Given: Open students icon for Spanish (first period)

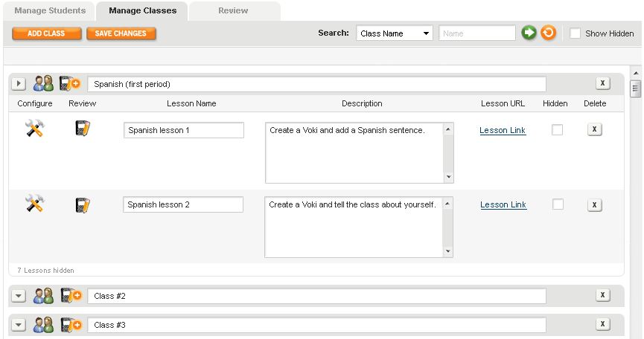Looking at the screenshot, I should click(43, 84).
